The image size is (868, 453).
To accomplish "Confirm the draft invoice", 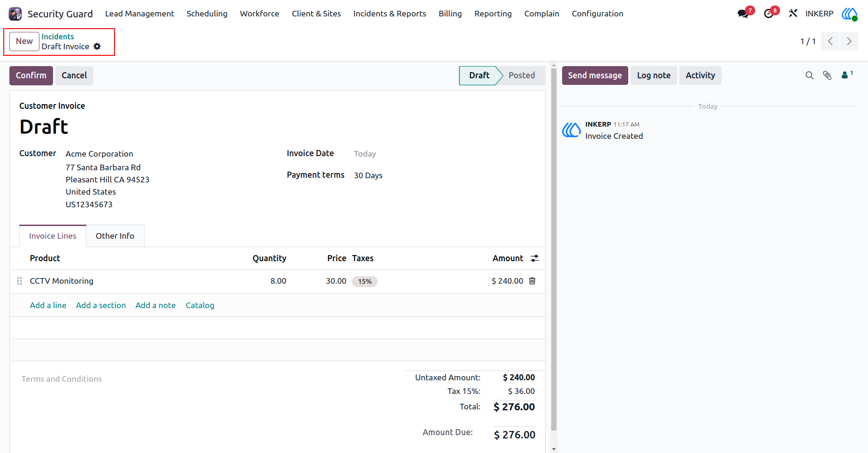I will (x=31, y=75).
